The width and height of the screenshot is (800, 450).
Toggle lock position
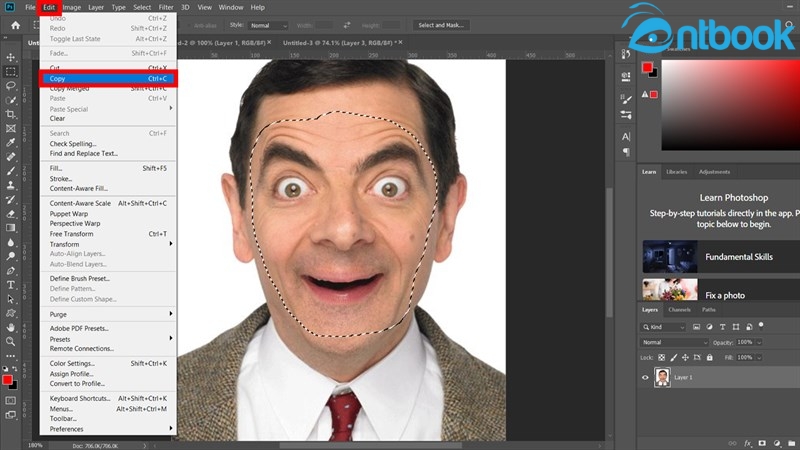[x=685, y=358]
